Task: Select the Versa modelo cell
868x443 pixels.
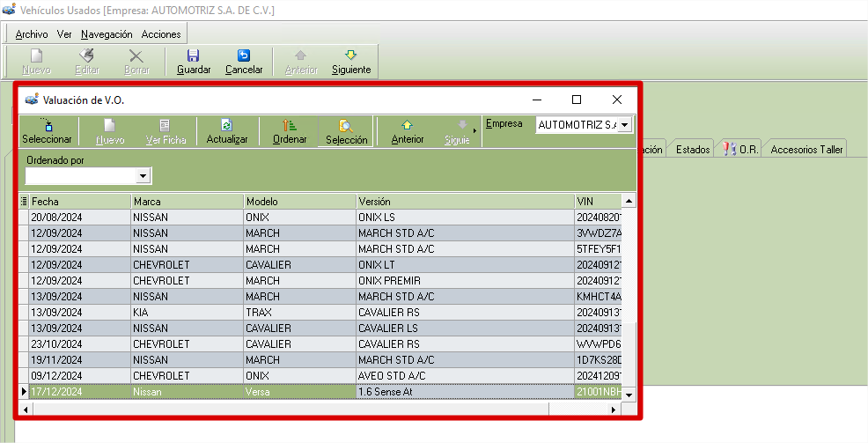Action: coord(299,392)
